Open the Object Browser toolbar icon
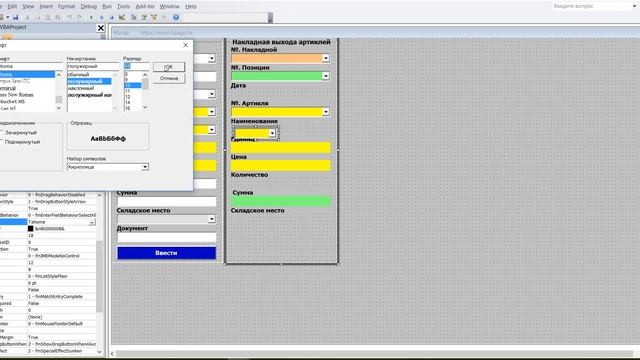This screenshot has width=640, height=360. 154,18
